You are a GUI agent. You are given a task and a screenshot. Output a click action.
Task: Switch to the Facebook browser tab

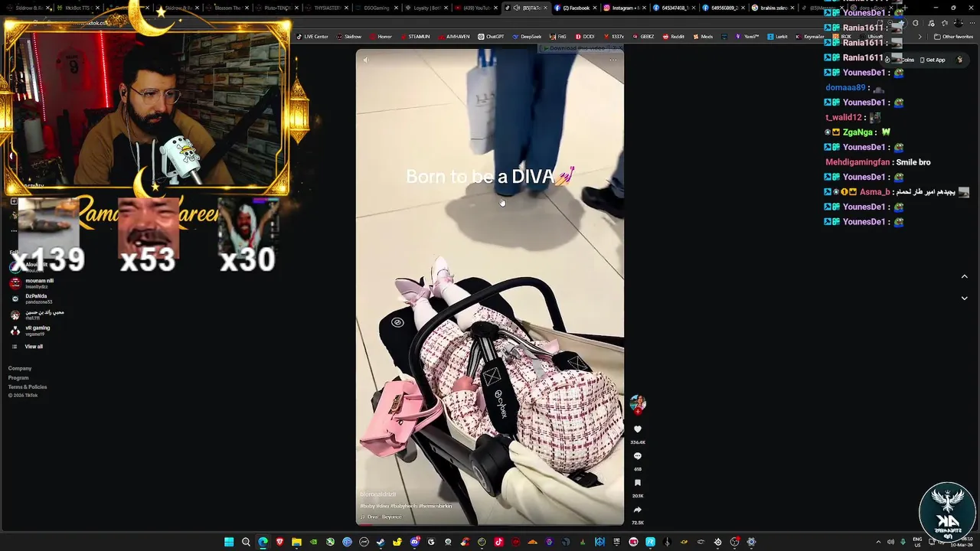tap(574, 8)
